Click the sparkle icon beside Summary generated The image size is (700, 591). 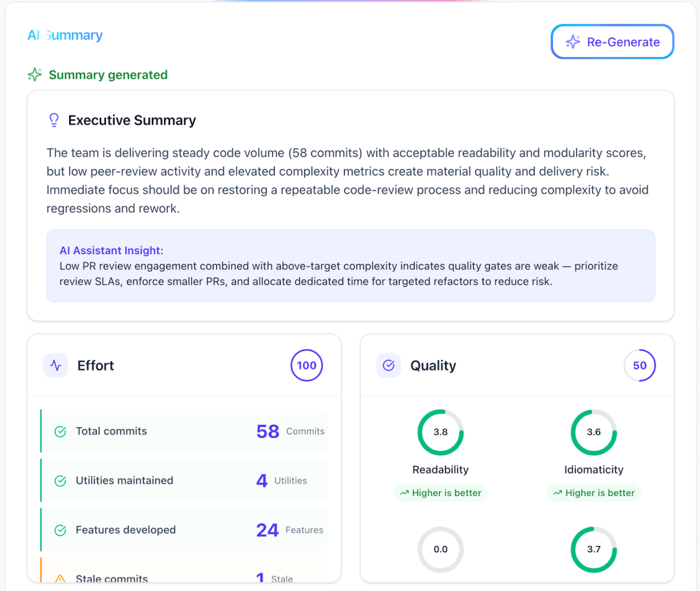pyautogui.click(x=35, y=74)
